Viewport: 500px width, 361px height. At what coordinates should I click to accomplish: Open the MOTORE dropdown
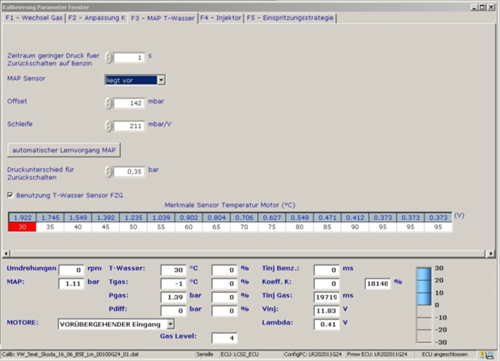click(116, 324)
